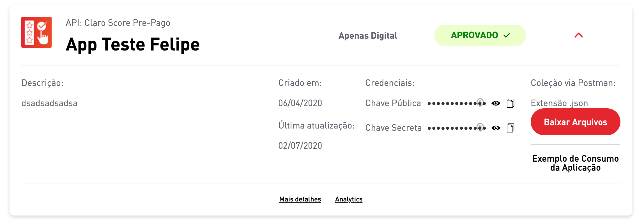The width and height of the screenshot is (644, 220).
Task: Click the checkmark inside the APROVADO badge
Action: [506, 35]
